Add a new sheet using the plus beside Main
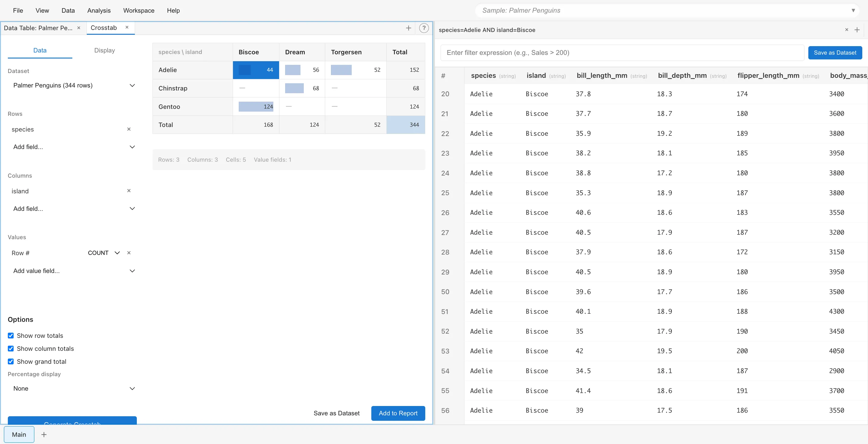The image size is (868, 444). 44,435
